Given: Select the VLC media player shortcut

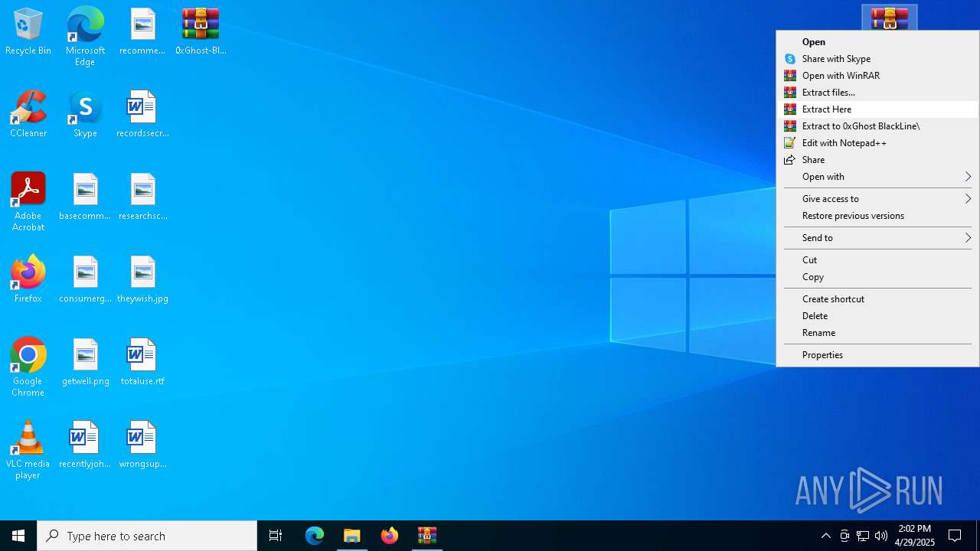Looking at the screenshot, I should point(28,450).
